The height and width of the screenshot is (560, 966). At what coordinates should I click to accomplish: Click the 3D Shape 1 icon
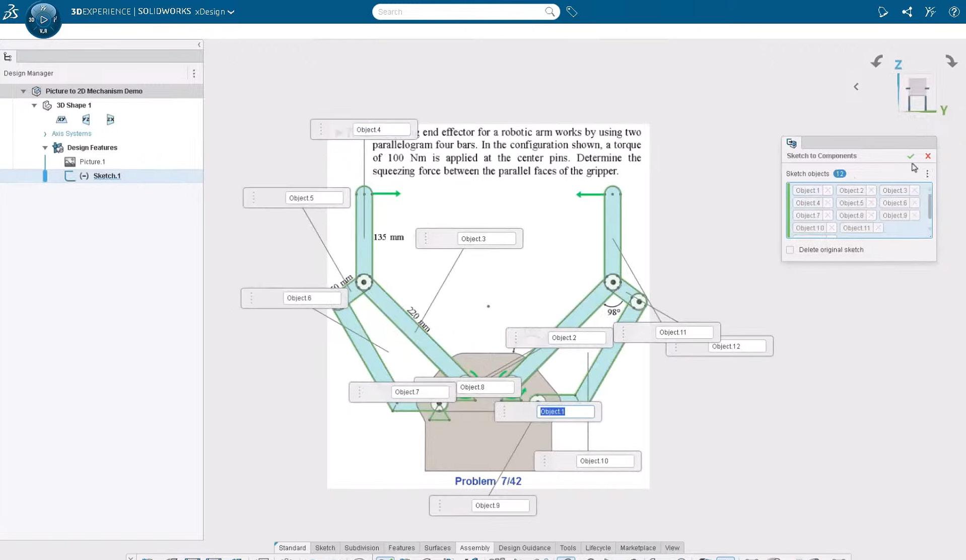click(x=47, y=105)
